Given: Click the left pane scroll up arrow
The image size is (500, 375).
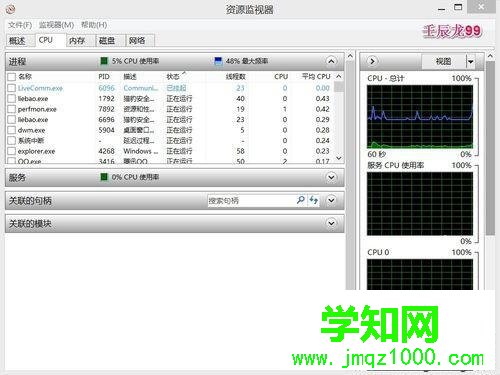Looking at the screenshot, I should [350, 56].
